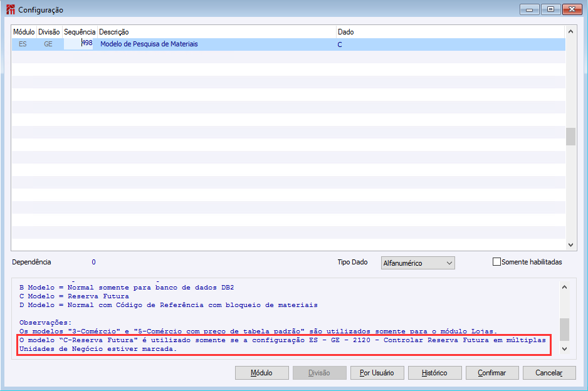Click the Sequência column header
Screen dimensions: 588x391
point(80,32)
